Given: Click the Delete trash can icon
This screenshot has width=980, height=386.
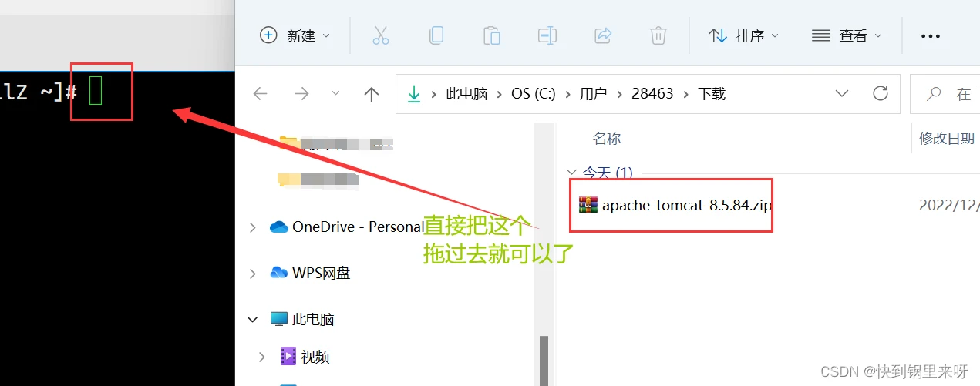Looking at the screenshot, I should [x=658, y=35].
